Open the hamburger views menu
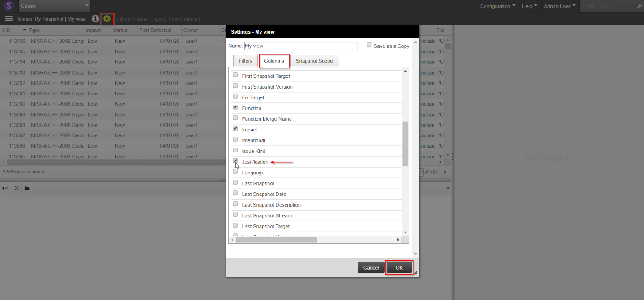644x300 pixels. pos(9,19)
